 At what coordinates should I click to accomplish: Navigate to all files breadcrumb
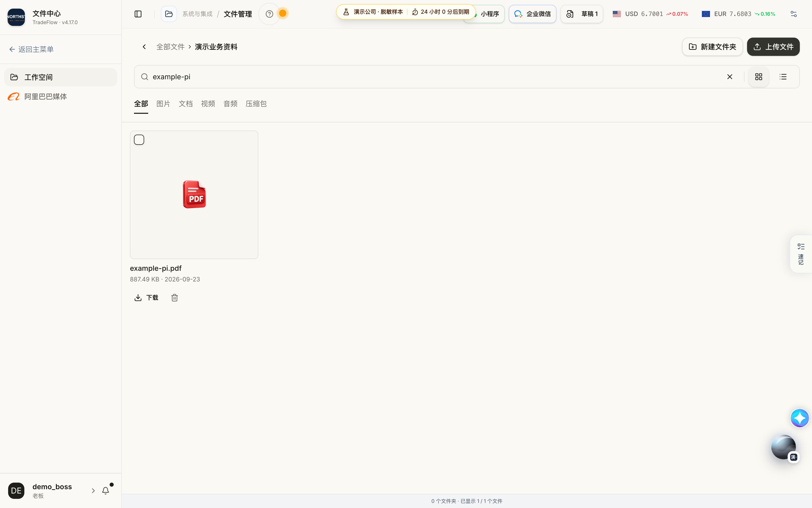coord(171,47)
